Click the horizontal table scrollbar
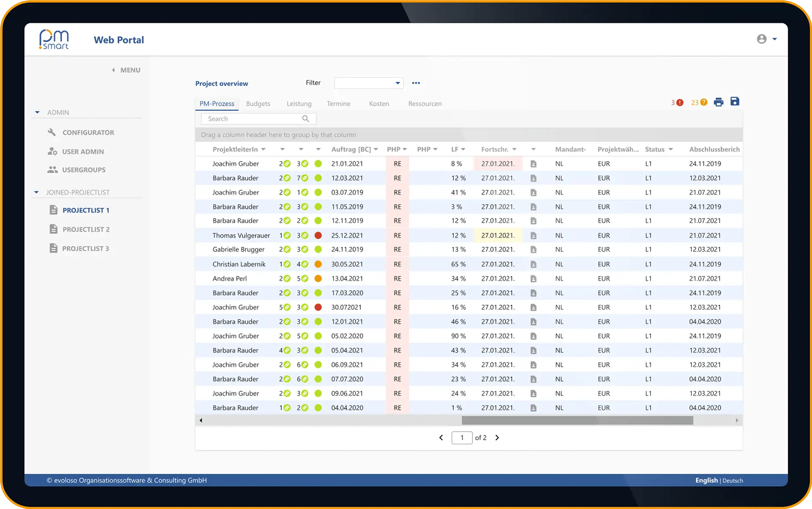This screenshot has height=509, width=812. pos(577,420)
